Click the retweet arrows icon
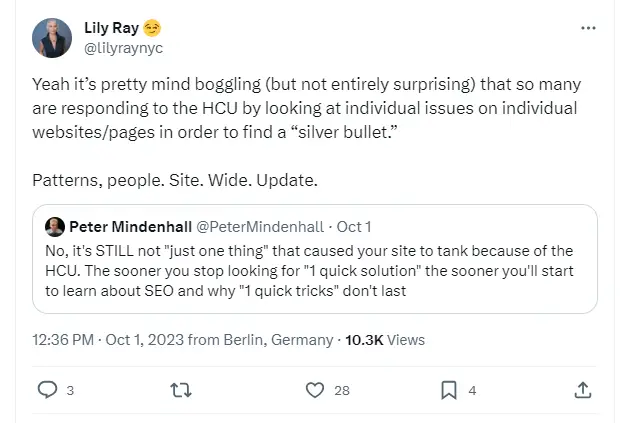The image size is (636, 423). tap(180, 390)
